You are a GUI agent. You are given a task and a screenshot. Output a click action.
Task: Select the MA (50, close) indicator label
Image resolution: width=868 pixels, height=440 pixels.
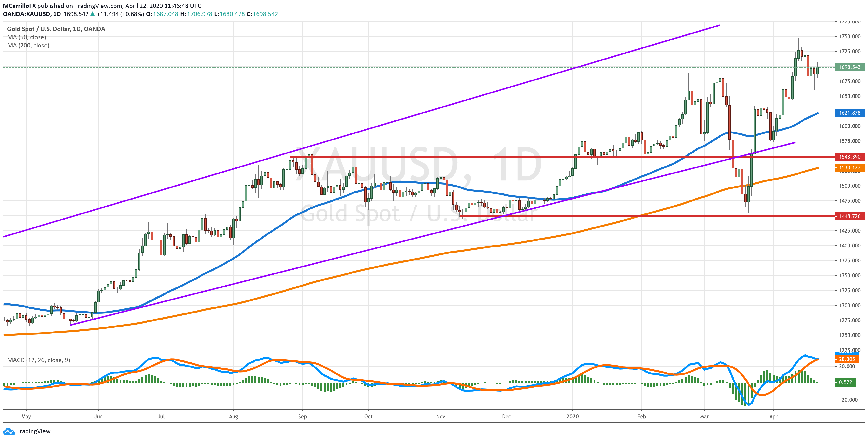pos(27,37)
